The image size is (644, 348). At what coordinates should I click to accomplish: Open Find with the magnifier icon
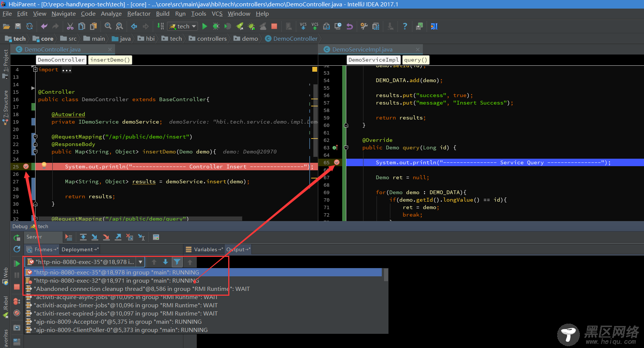coord(108,26)
